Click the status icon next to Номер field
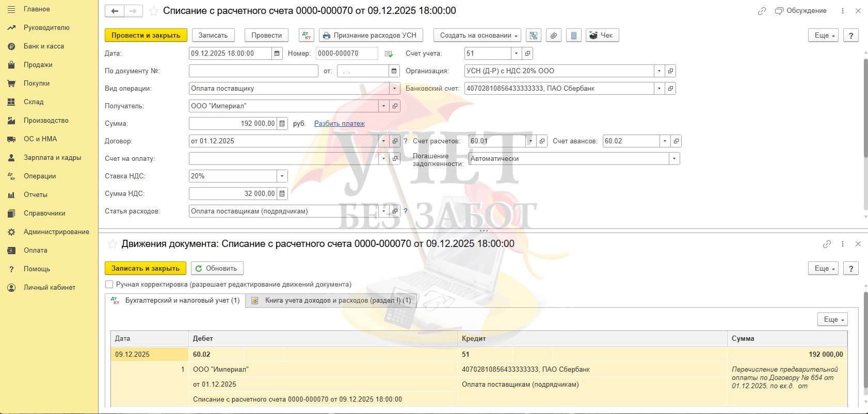 [x=389, y=54]
